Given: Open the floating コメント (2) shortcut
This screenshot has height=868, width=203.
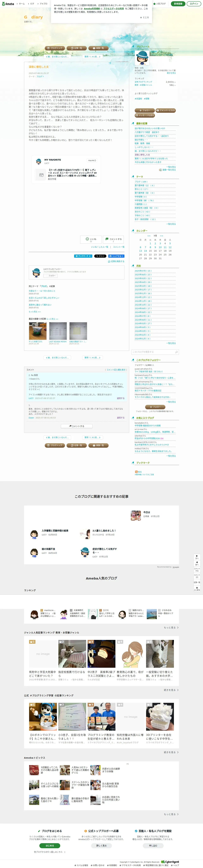Looking at the screenshot, I should click(x=197, y=576).
